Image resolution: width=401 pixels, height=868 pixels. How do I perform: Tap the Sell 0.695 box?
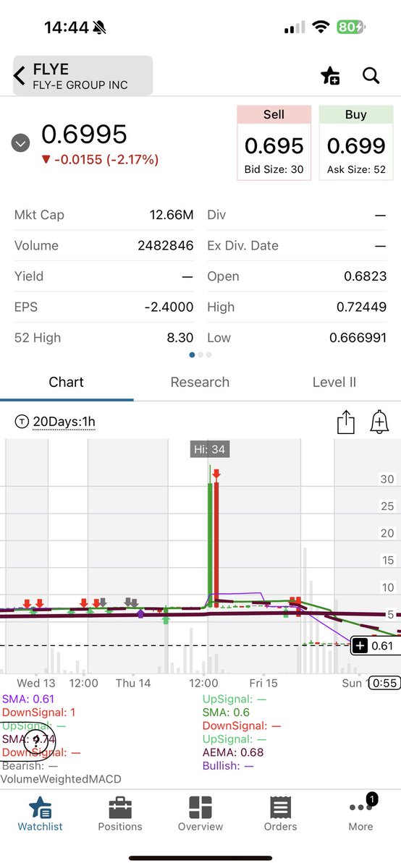coord(274,142)
